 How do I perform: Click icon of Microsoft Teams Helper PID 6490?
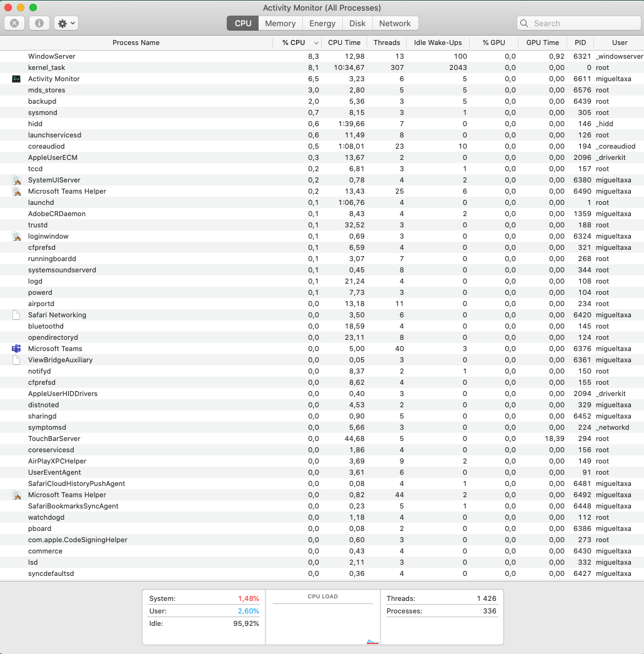[16, 191]
